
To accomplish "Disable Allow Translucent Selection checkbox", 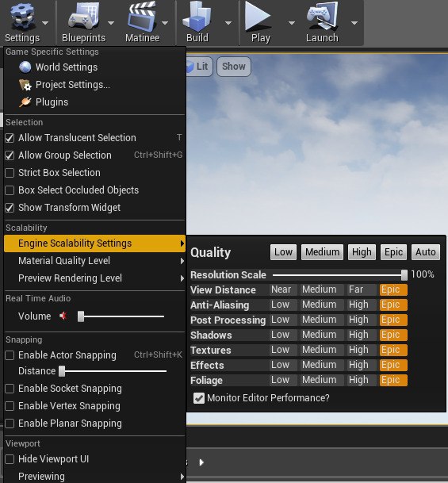I will tap(10, 138).
